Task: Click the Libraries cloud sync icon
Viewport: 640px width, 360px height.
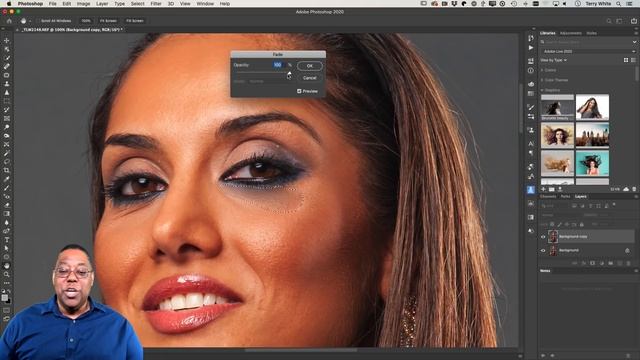Action: point(626,189)
